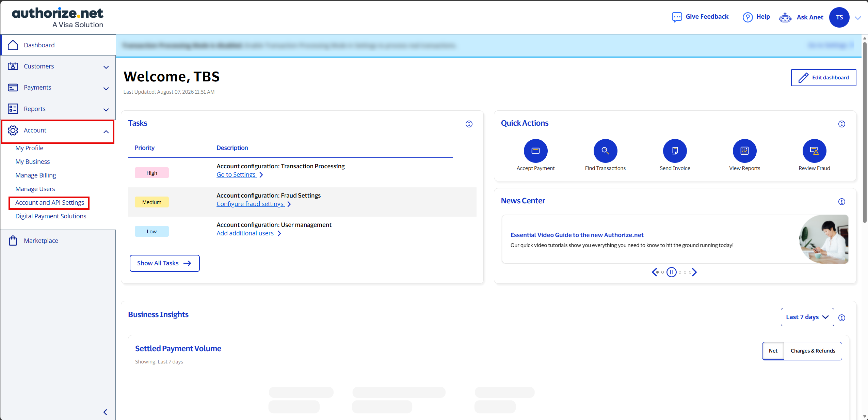The image size is (868, 420).
Task: Click the Ask Anet label
Action: [x=810, y=17]
